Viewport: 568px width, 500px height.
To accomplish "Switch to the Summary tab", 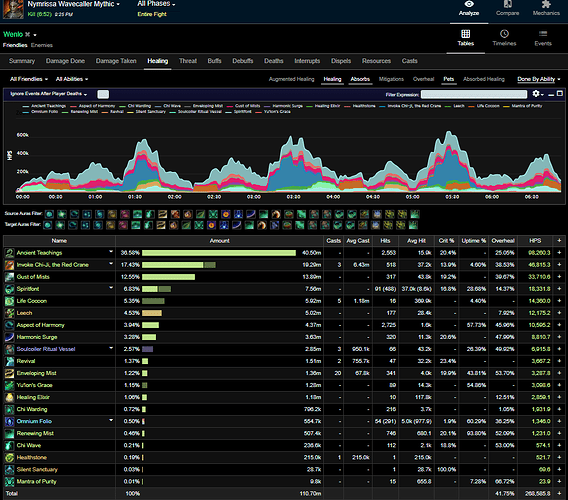I will coord(22,61).
